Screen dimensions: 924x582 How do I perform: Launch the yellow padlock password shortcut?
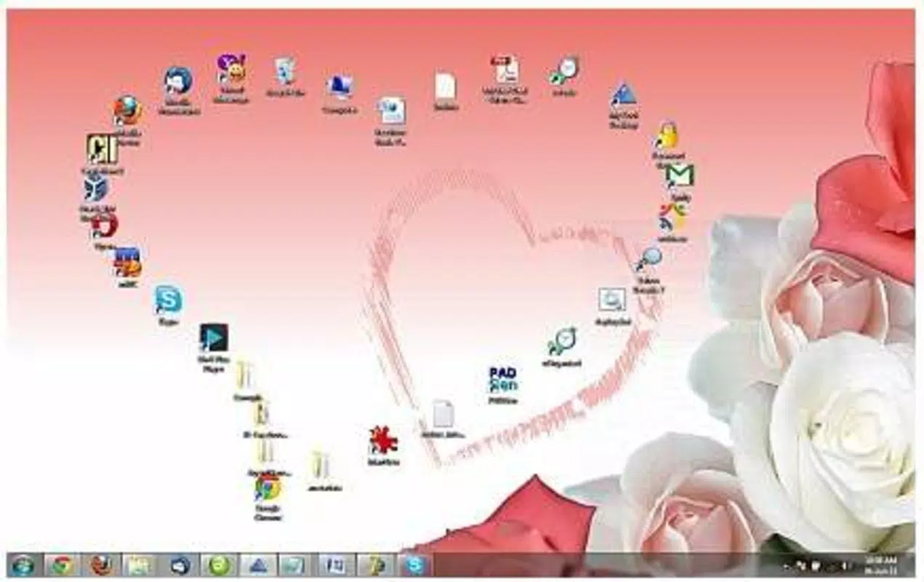[x=667, y=136]
